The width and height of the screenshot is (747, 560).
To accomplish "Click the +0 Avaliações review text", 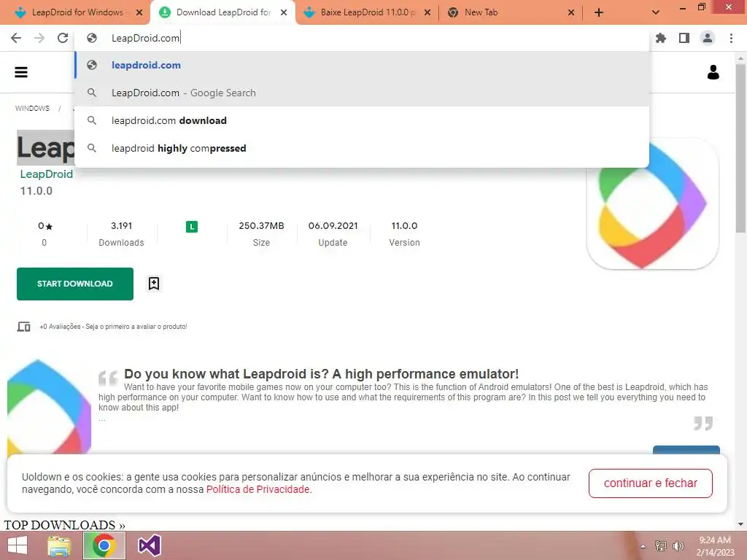I will click(113, 327).
